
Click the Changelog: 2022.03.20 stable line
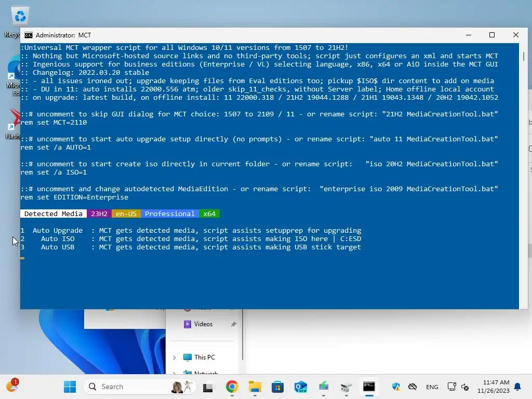click(x=85, y=72)
